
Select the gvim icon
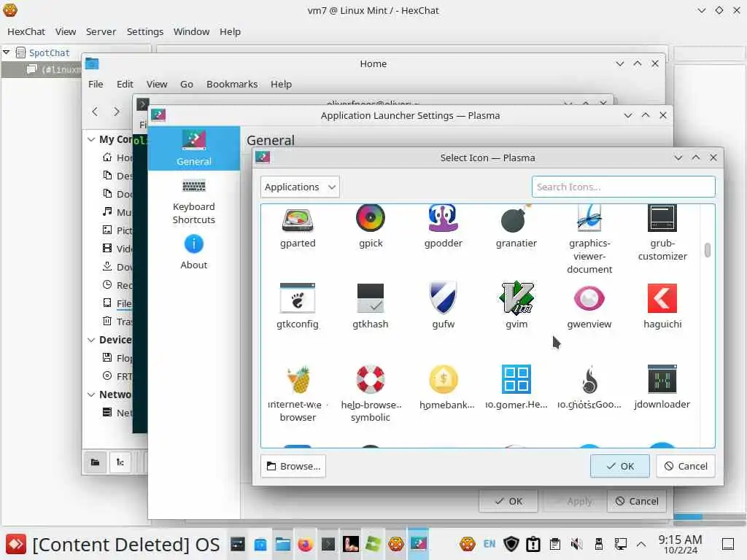coord(516,298)
